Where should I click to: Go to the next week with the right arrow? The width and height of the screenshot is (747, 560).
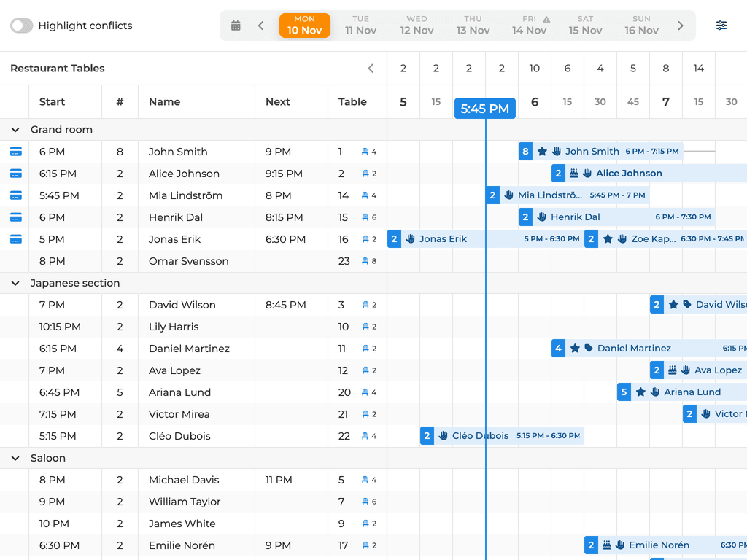(680, 25)
